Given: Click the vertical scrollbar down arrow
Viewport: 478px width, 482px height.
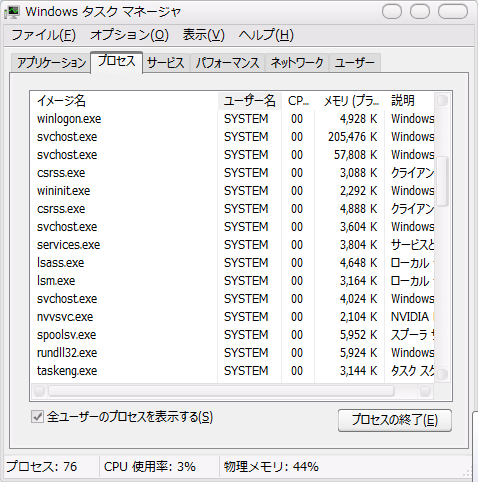Looking at the screenshot, I should [x=442, y=375].
